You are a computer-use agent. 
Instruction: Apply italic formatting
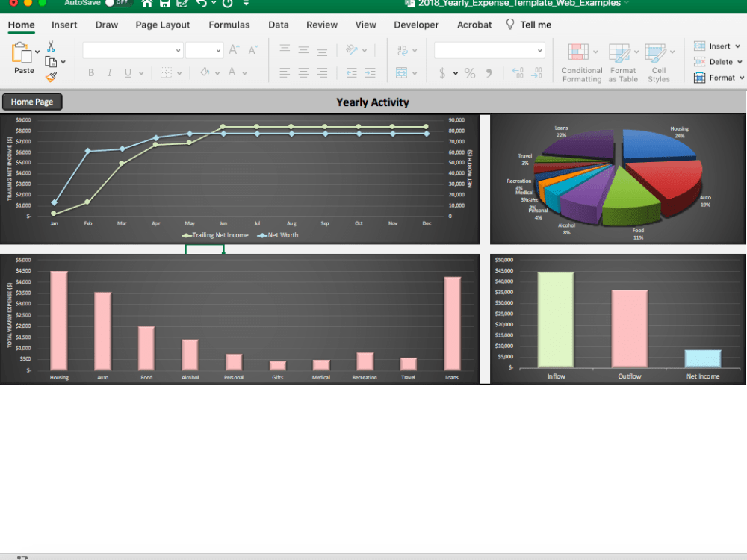(110, 72)
